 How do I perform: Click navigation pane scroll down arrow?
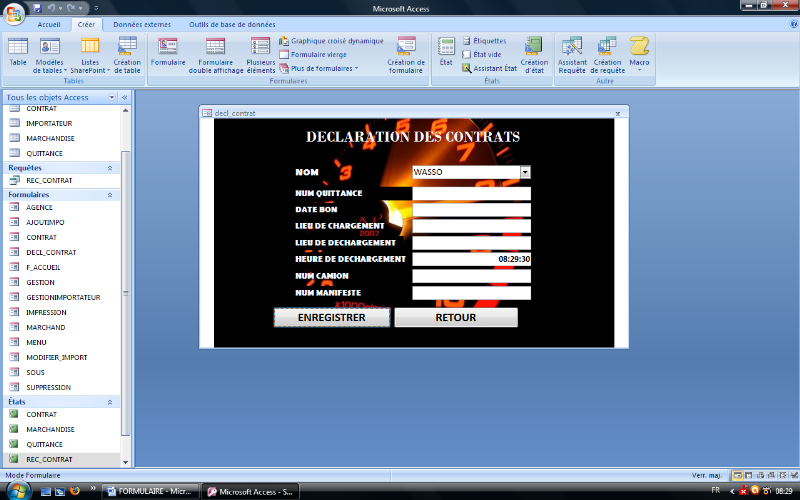coord(126,462)
